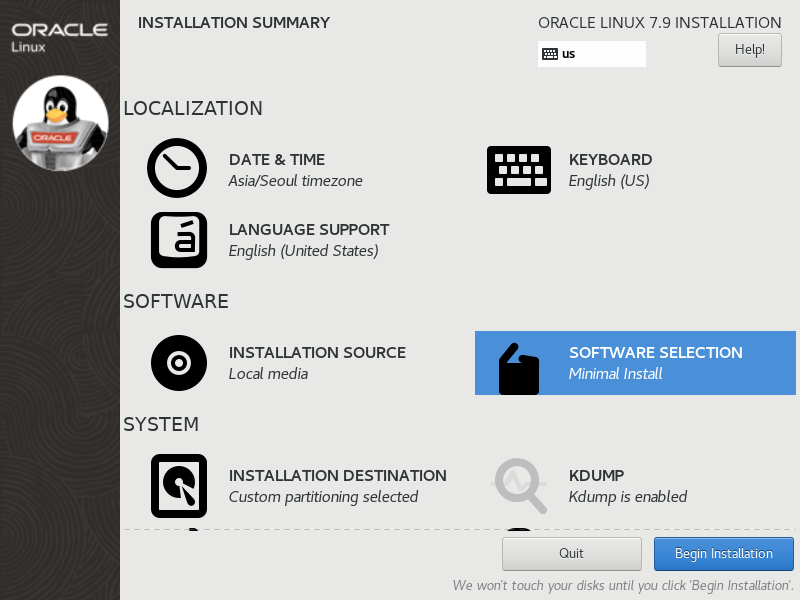800x600 pixels.
Task: Select DATE & TIME heading
Action: 277,160
